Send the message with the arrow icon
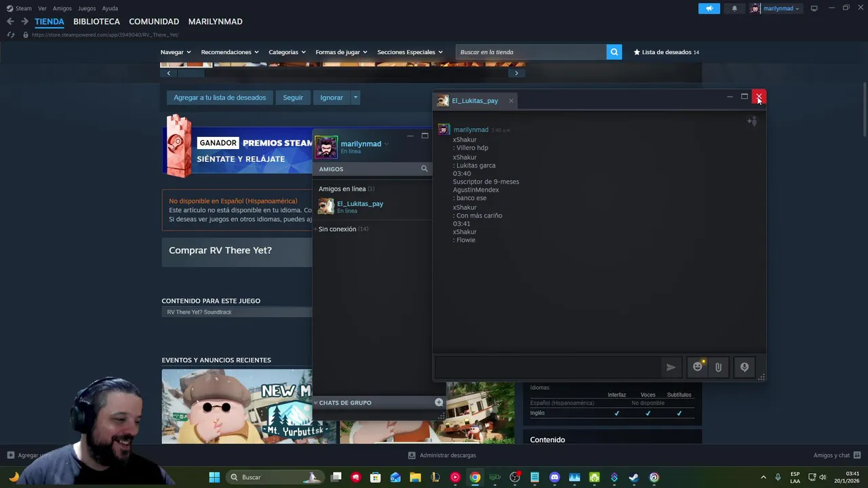 coord(671,367)
